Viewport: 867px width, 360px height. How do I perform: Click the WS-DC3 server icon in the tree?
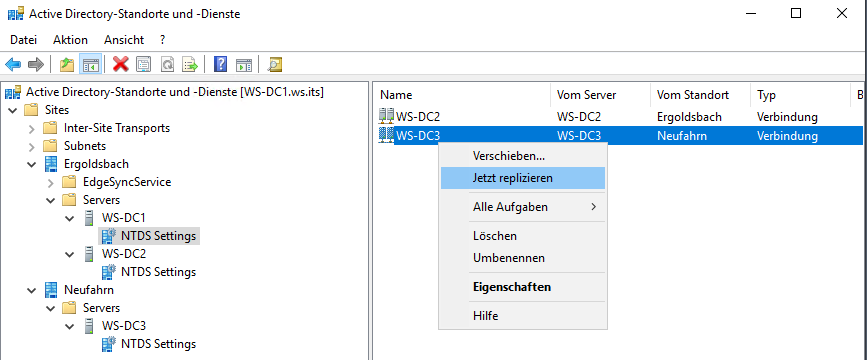click(x=88, y=326)
